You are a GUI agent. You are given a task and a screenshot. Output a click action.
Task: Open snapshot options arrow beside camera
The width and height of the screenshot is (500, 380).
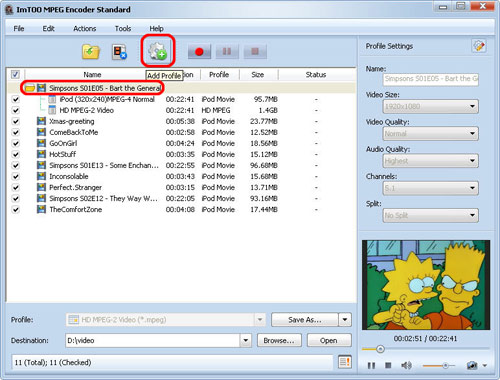(485, 366)
